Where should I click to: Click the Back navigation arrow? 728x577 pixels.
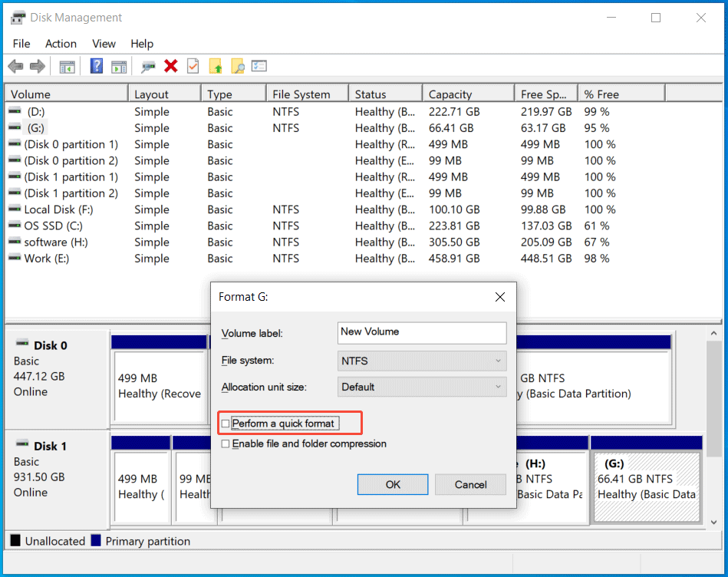coord(15,66)
